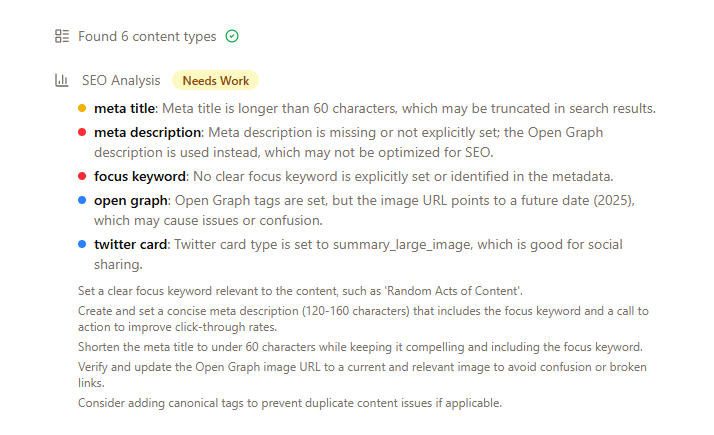Click the orange dot beside meta title
This screenshot has height=435, width=714.
point(82,108)
